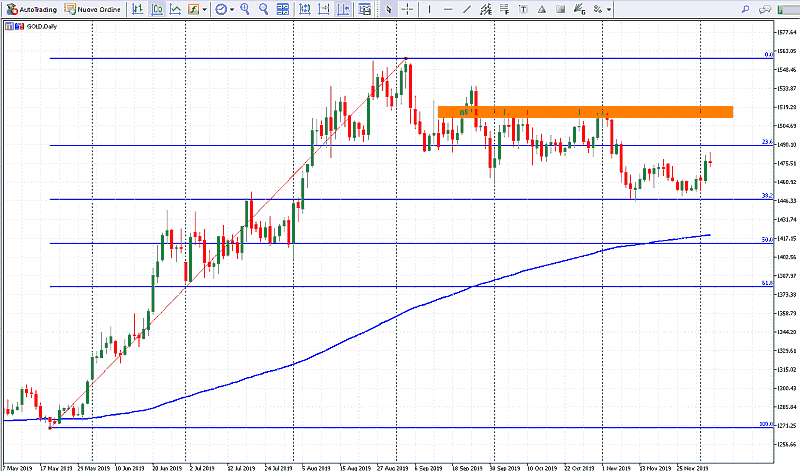Switch to bar chart display
This screenshot has height=471, width=800.
tap(139, 9)
